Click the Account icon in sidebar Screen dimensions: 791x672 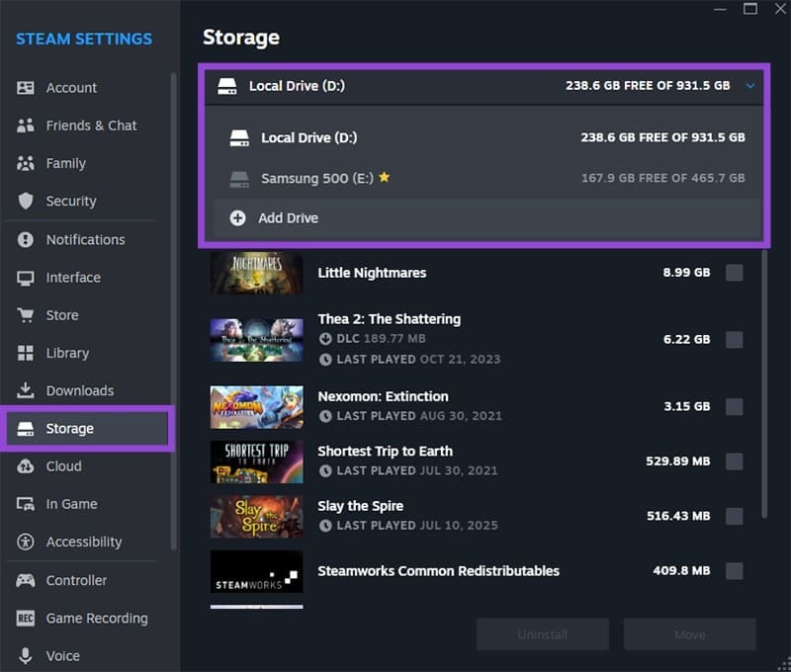click(x=27, y=88)
